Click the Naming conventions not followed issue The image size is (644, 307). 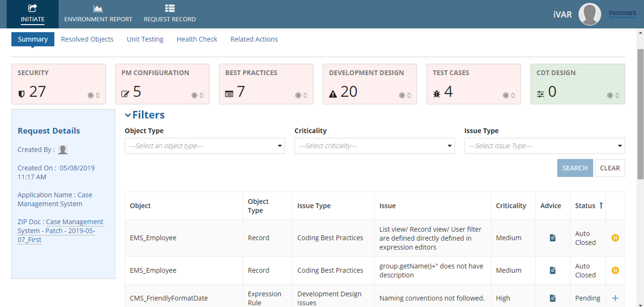(x=432, y=298)
